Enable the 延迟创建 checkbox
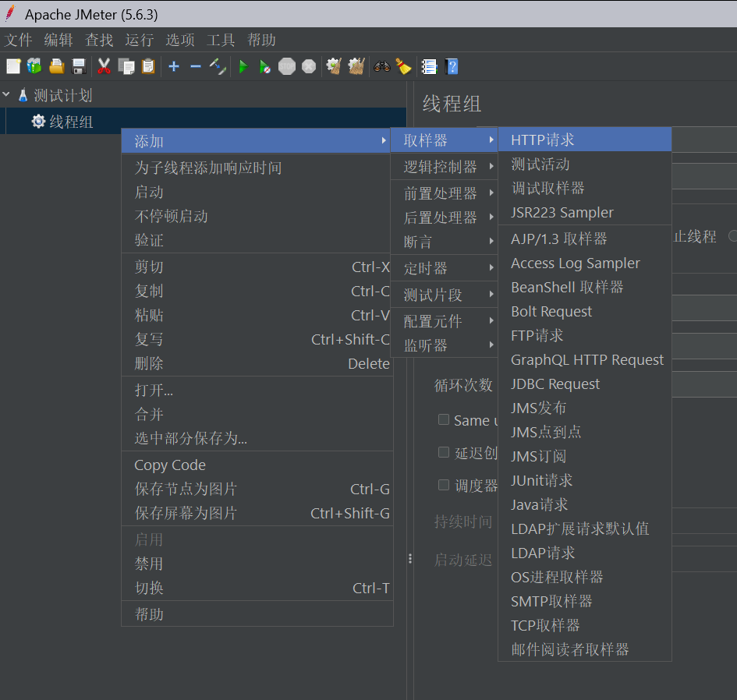Image resolution: width=737 pixels, height=700 pixels. point(444,452)
